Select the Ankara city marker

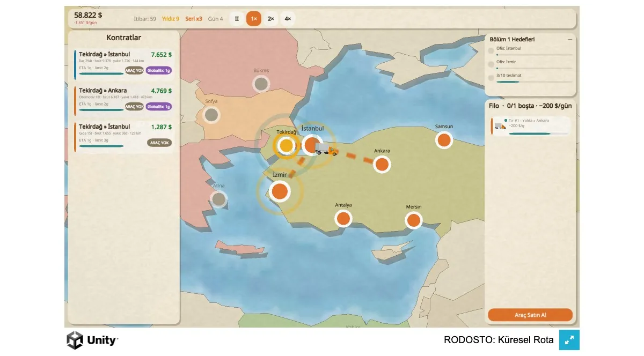tap(382, 164)
